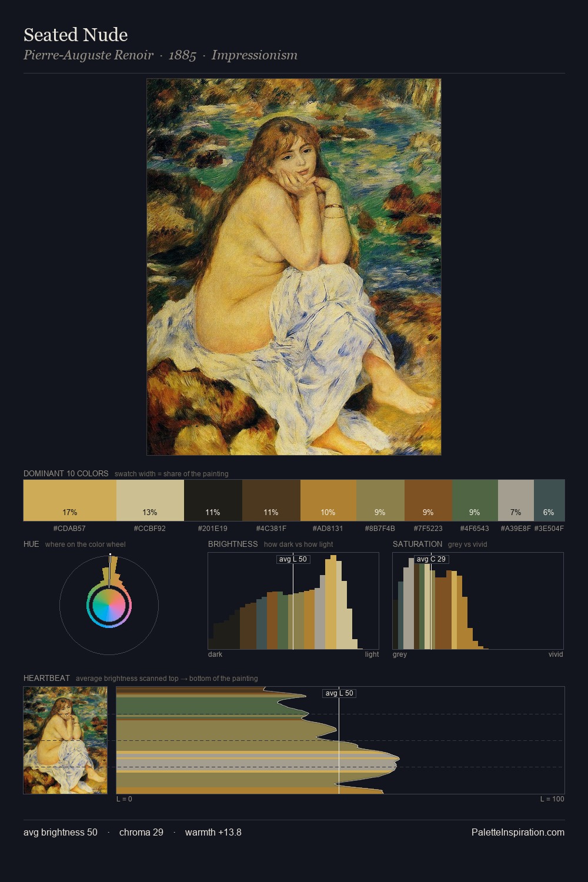This screenshot has width=588, height=882.
Task: Select the #CCBF92 pale beige swatch
Action: [150, 500]
